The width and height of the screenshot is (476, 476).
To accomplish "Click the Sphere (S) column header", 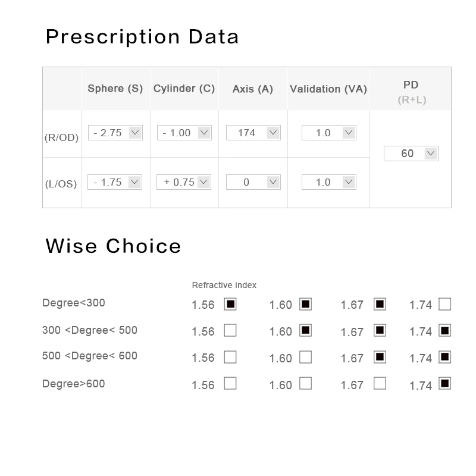I will tap(115, 89).
